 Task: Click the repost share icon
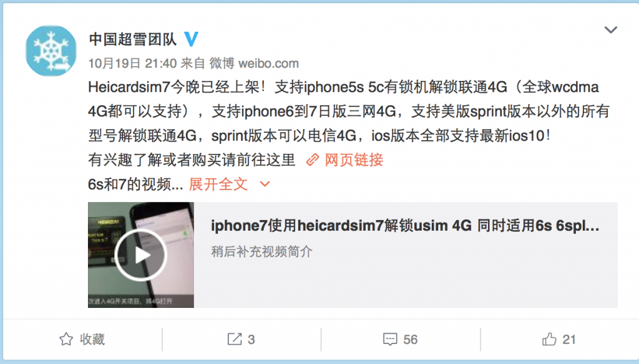pos(235,339)
